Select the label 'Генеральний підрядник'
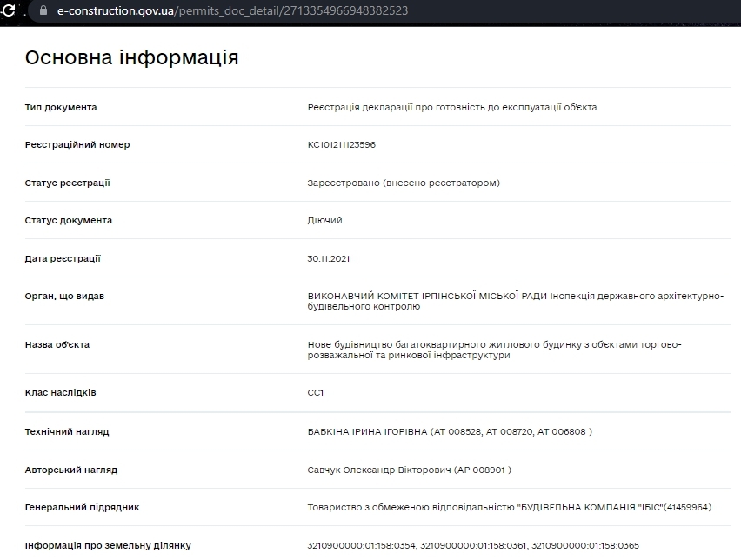 pos(83,507)
